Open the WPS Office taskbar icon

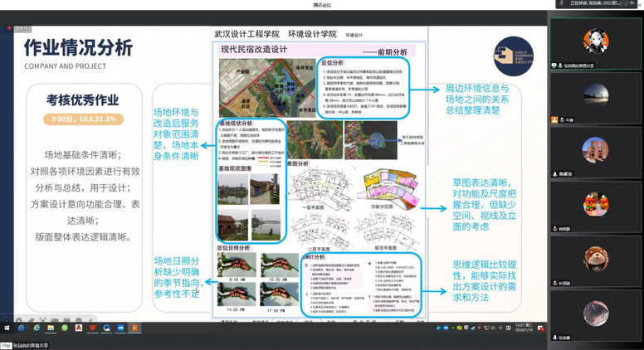point(92,328)
